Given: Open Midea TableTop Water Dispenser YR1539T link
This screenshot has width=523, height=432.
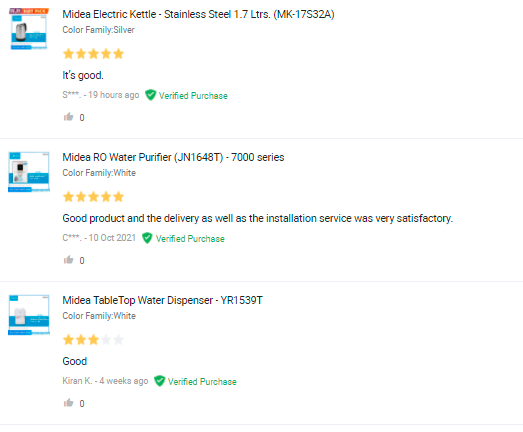Looking at the screenshot, I should [162, 300].
